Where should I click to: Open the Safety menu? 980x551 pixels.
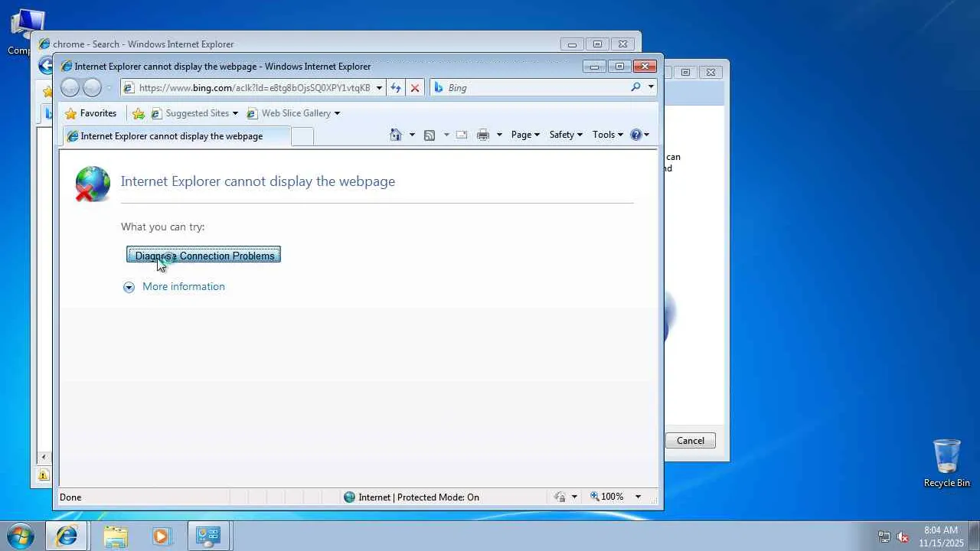click(566, 135)
